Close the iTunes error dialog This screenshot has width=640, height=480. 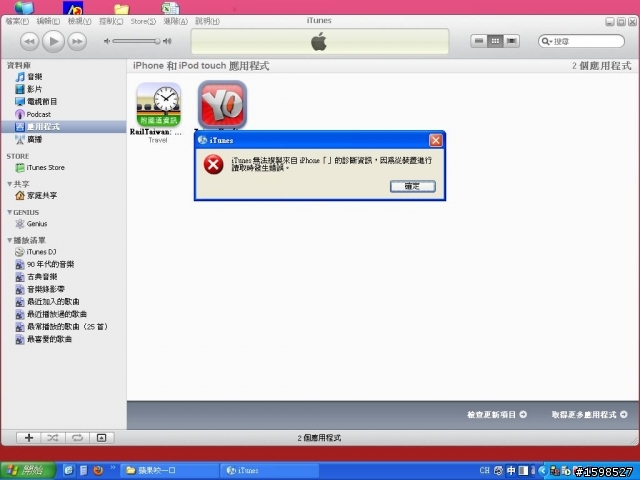tap(436, 140)
